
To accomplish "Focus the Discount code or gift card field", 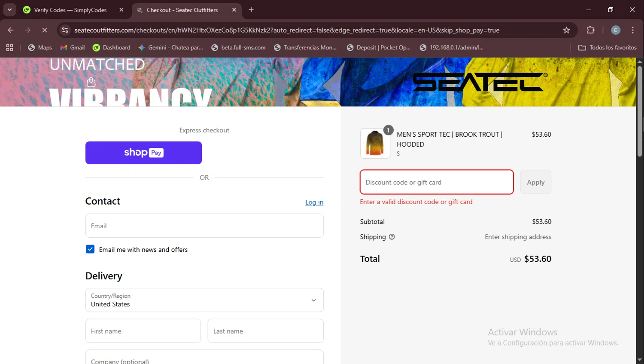I will coord(437,182).
